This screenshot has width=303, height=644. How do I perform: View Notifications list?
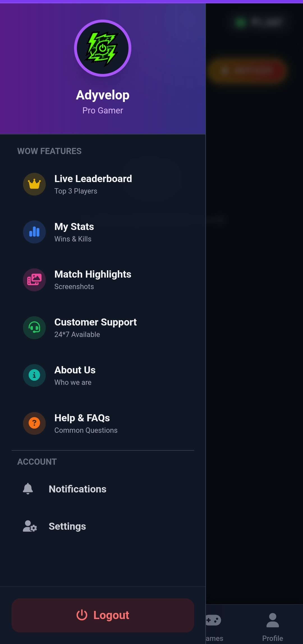click(x=77, y=489)
